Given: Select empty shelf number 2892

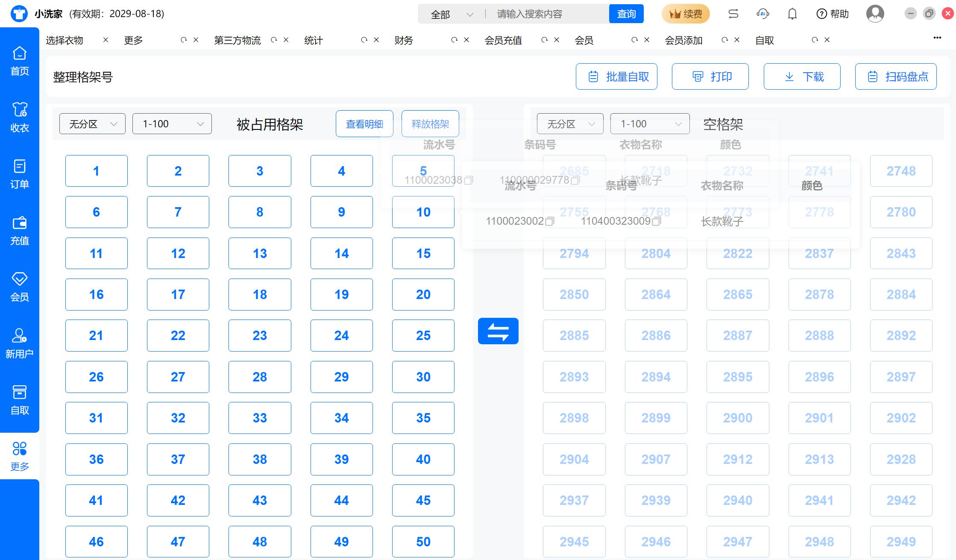Looking at the screenshot, I should [x=901, y=335].
